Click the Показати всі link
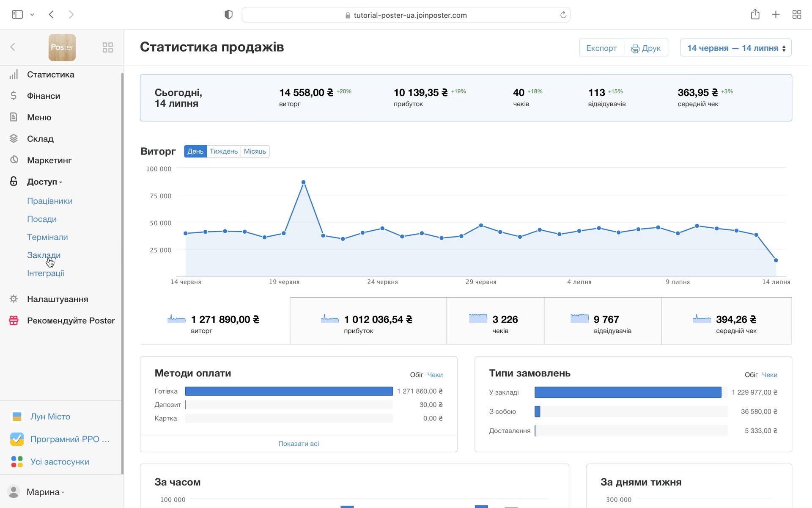Image resolution: width=812 pixels, height=508 pixels. click(x=299, y=444)
